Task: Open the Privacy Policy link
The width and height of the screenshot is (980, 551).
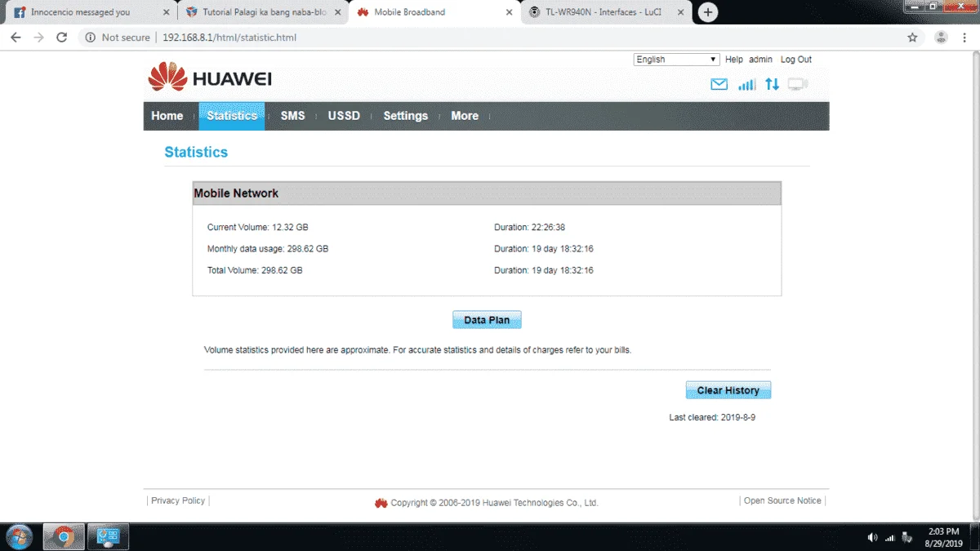Action: pos(178,500)
